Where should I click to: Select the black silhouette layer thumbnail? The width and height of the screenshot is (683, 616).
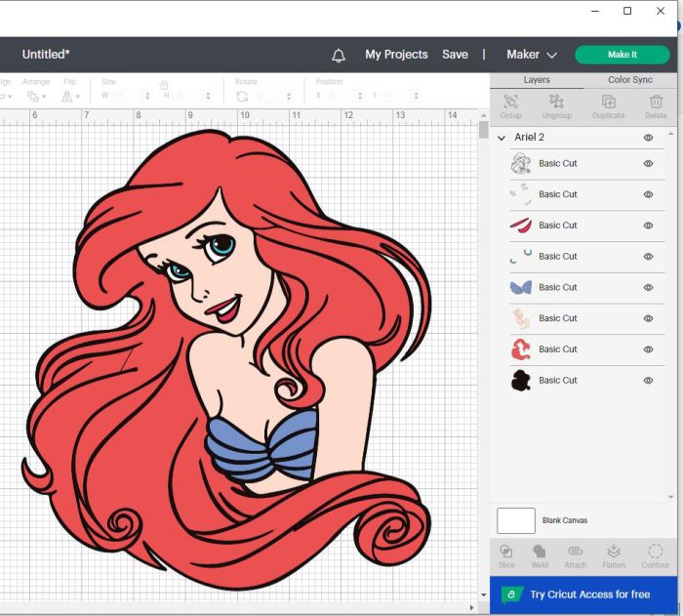[520, 380]
